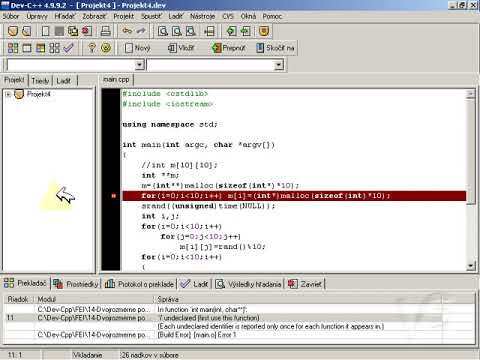
Task: Click the Debug checkmark toolbar icon
Action: [x=68, y=48]
